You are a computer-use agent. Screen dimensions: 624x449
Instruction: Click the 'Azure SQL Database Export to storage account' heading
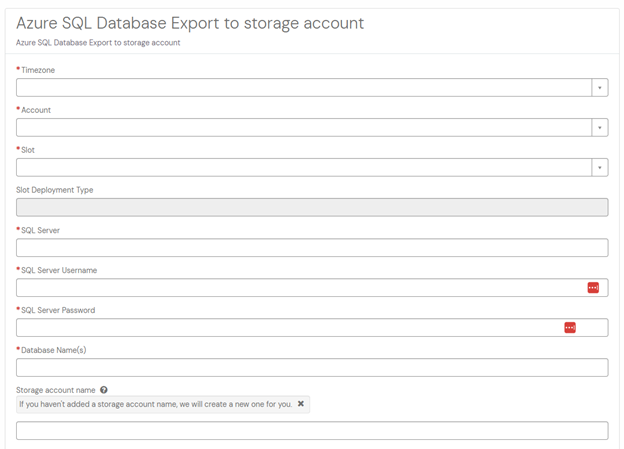pyautogui.click(x=190, y=23)
